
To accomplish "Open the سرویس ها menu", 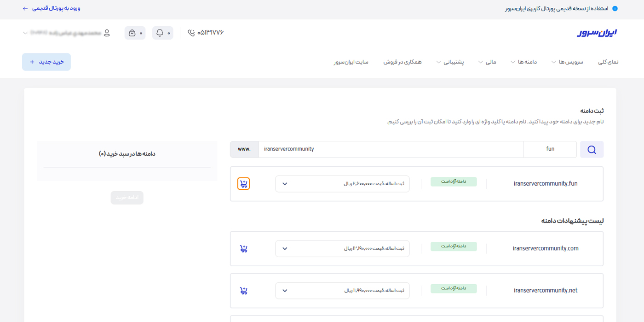I will point(567,62).
